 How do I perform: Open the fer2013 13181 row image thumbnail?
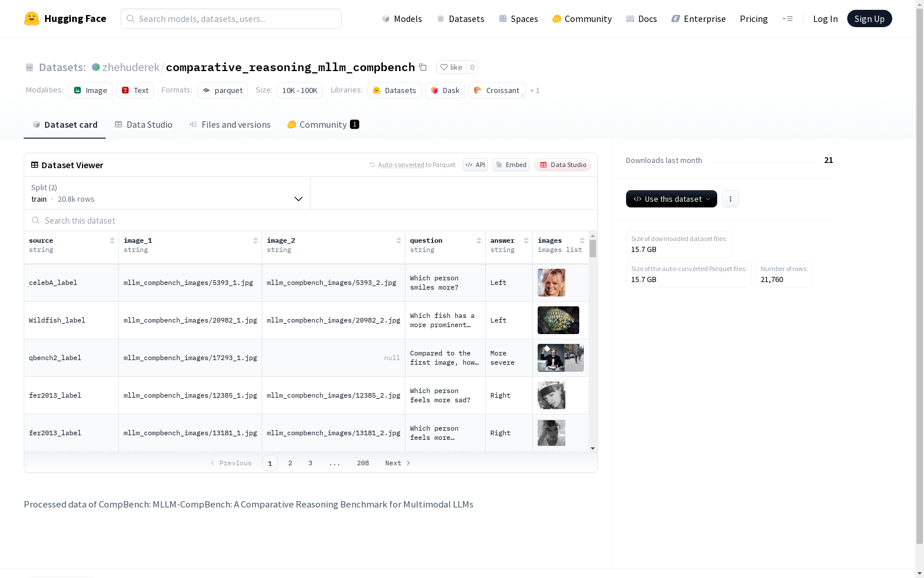(x=552, y=433)
